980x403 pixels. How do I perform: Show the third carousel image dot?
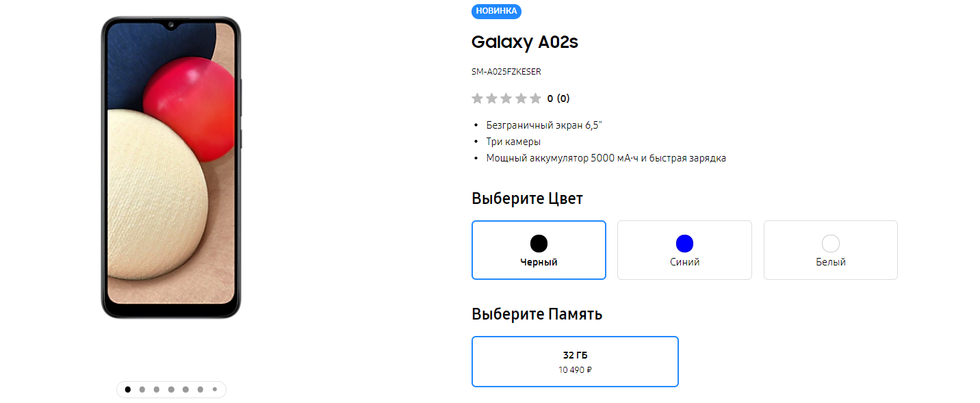[x=157, y=389]
